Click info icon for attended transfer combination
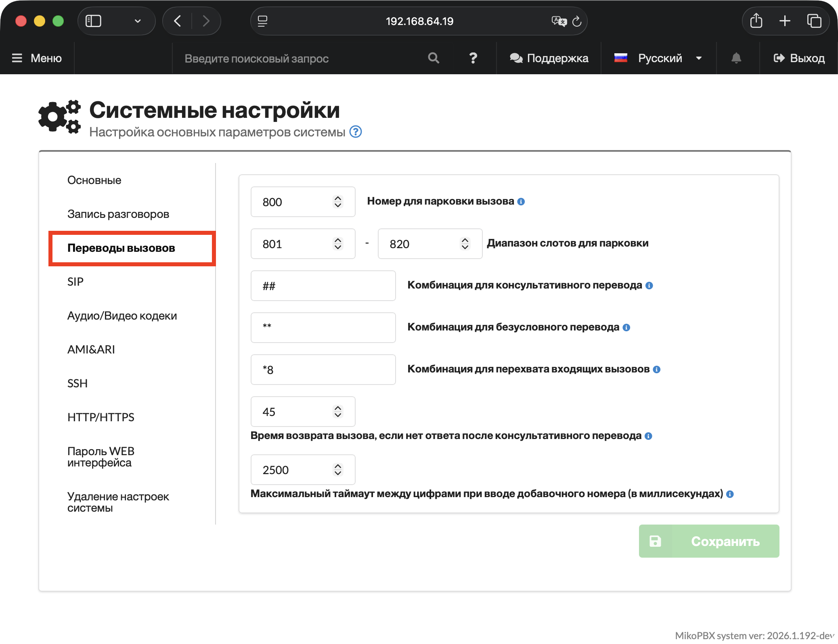This screenshot has width=838, height=644. point(649,286)
